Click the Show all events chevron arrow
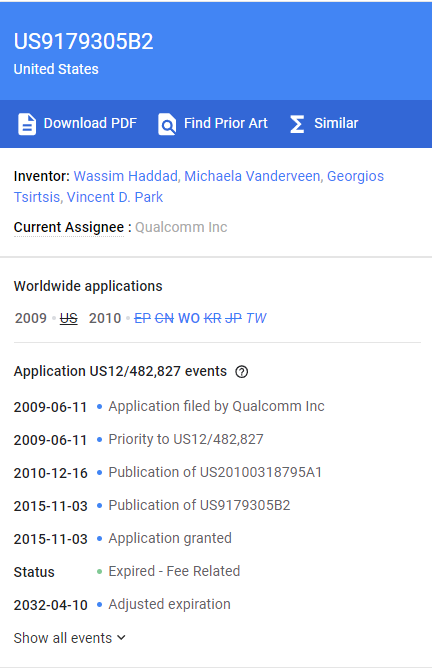The image size is (432, 668). tap(121, 638)
